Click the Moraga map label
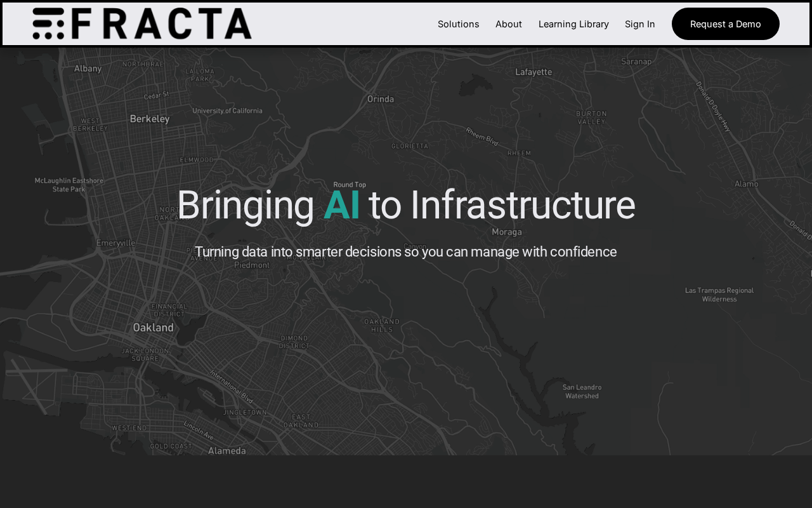The width and height of the screenshot is (812, 508). click(x=506, y=232)
